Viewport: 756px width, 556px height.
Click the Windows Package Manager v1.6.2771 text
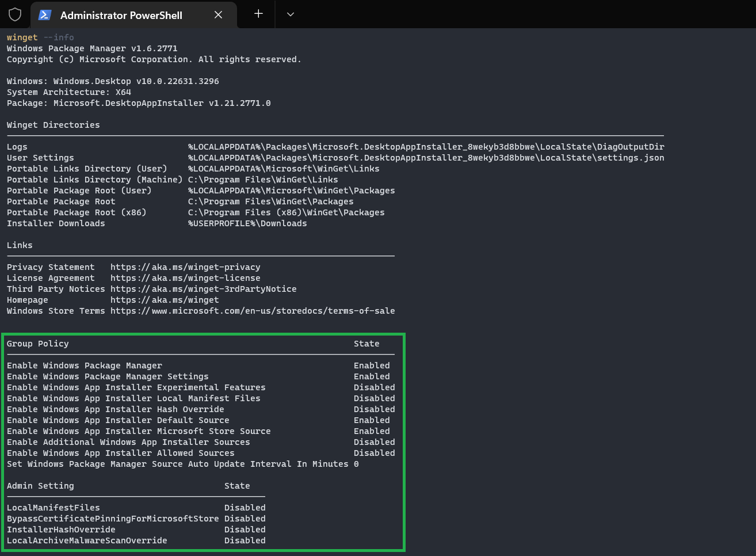point(92,48)
